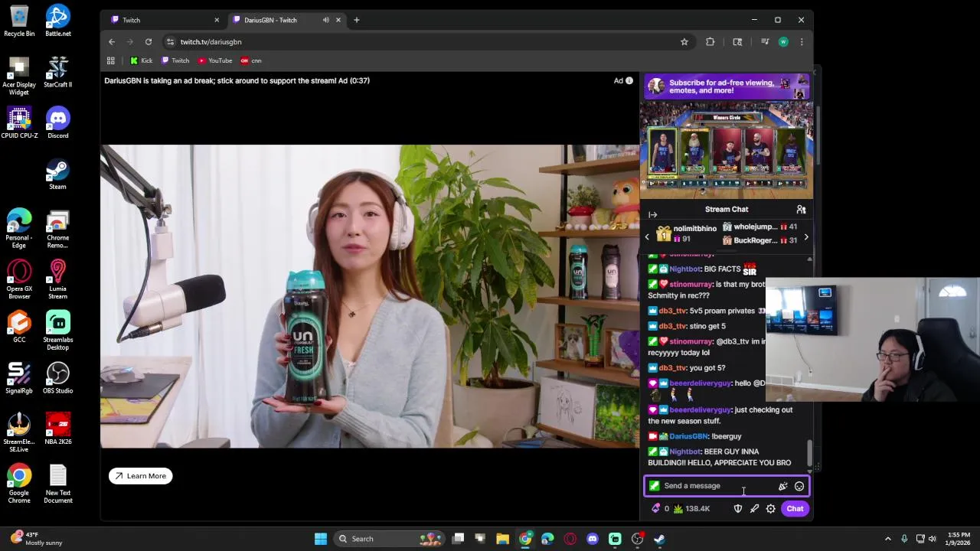The height and width of the screenshot is (551, 980).
Task: Open Opera GX in the taskbar
Action: (570, 539)
